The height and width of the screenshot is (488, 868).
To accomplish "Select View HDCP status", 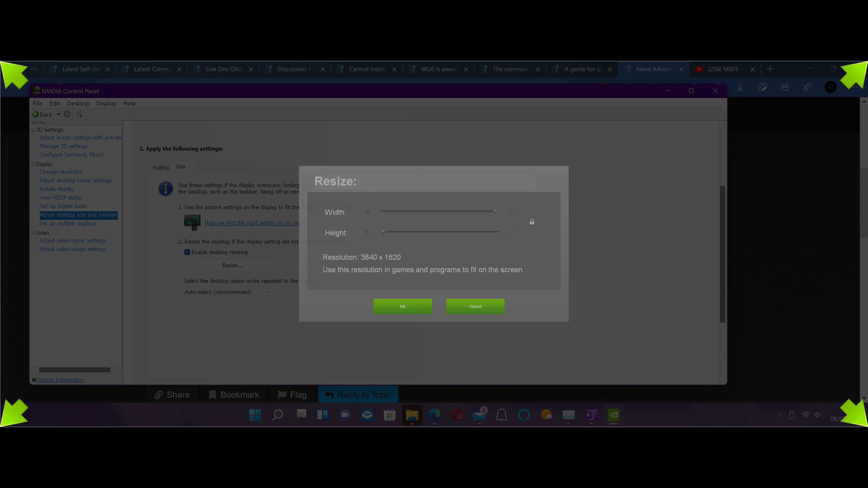I will pyautogui.click(x=61, y=197).
